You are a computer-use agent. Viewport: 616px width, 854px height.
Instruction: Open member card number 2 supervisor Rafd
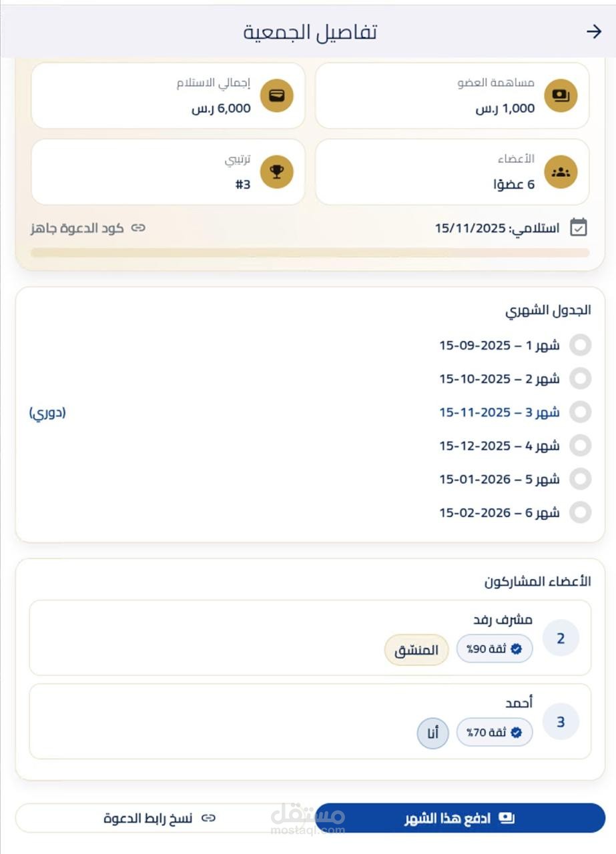[x=310, y=637]
